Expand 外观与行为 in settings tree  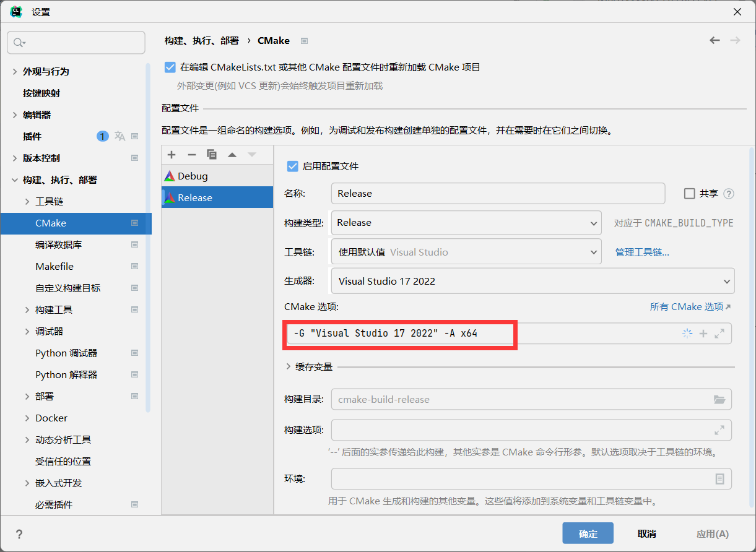pyautogui.click(x=15, y=72)
